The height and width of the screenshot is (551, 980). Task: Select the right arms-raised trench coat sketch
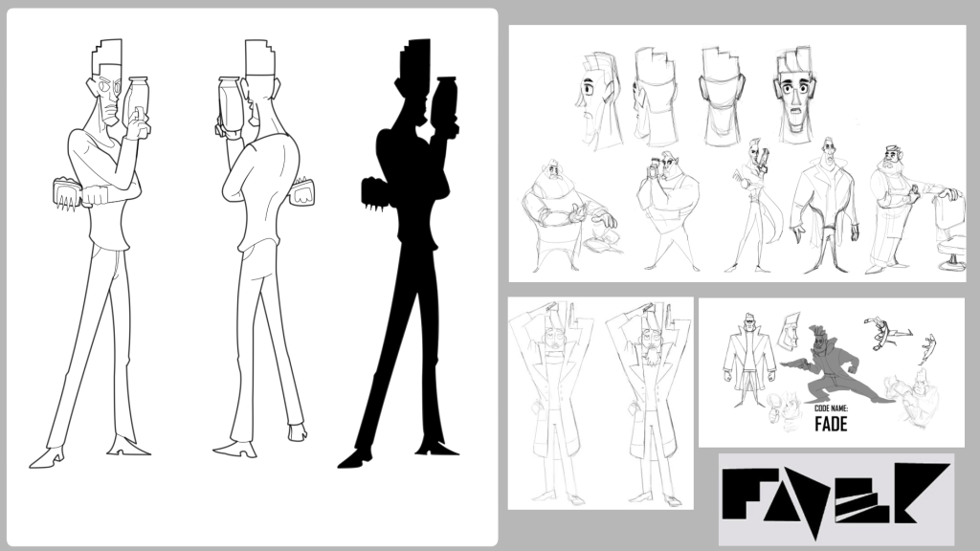click(650, 402)
